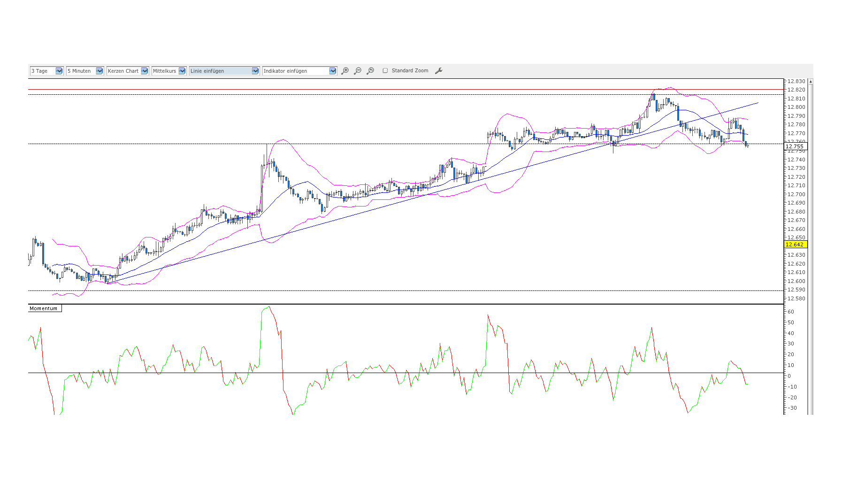Check the checkbox next to Standard Zoom
This screenshot has height=504, width=842.
pos(385,70)
